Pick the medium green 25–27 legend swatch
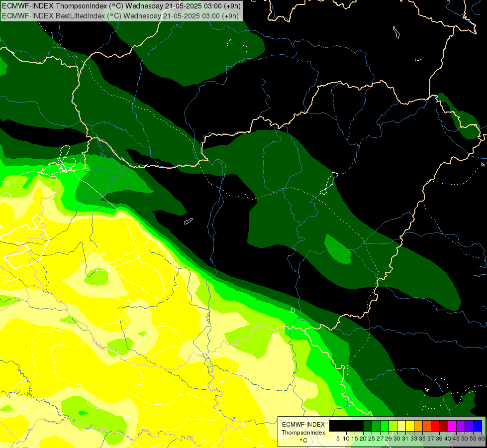This screenshot has height=448, width=487. click(x=376, y=426)
